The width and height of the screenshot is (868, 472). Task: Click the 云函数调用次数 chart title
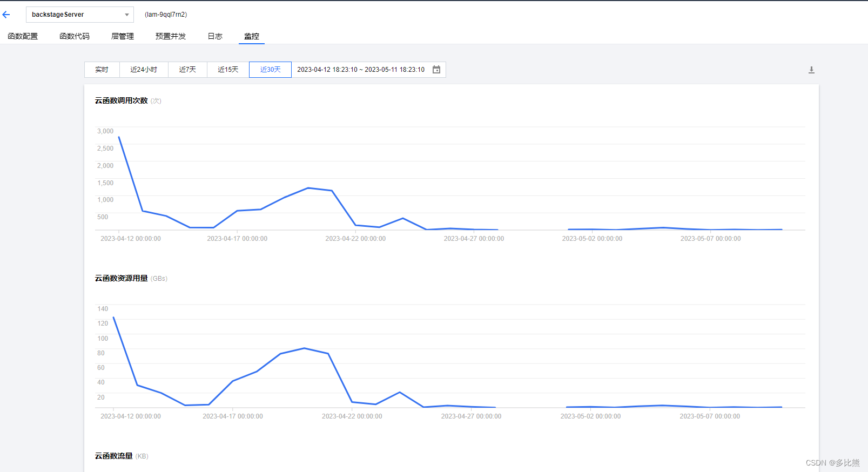[x=122, y=100]
